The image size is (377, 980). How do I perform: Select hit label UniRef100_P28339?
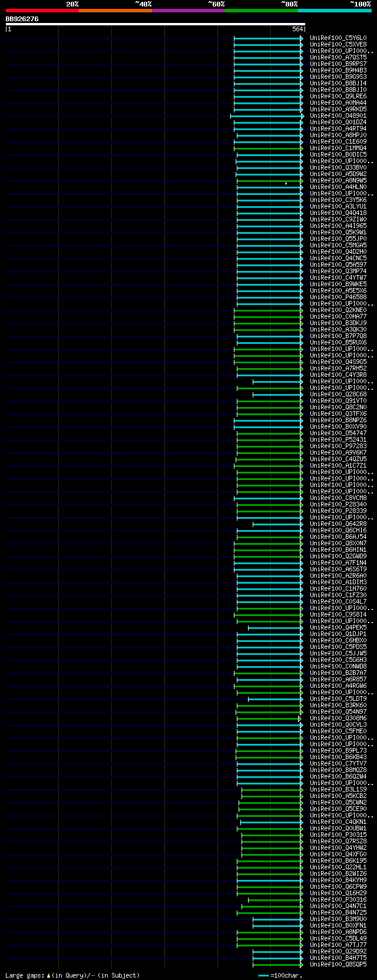point(338,511)
